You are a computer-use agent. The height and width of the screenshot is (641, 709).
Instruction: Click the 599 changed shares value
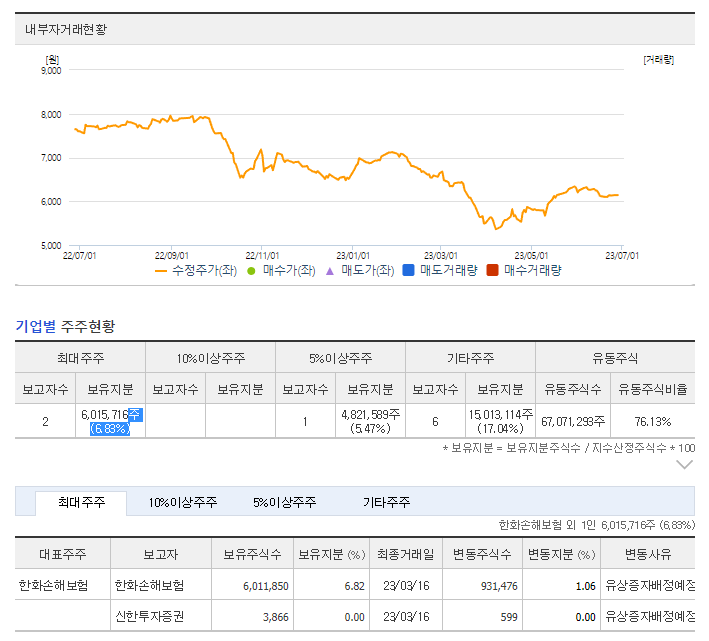509,617
